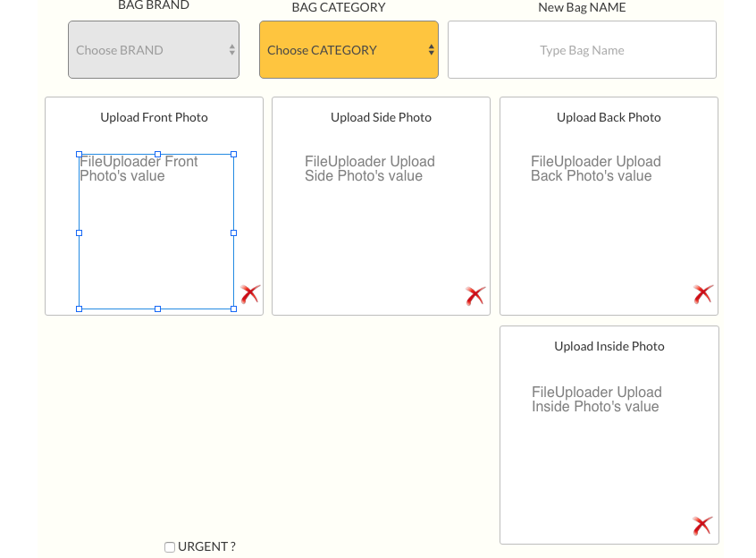Click the Upload Front Photo heading
756x558 pixels.
click(x=154, y=117)
